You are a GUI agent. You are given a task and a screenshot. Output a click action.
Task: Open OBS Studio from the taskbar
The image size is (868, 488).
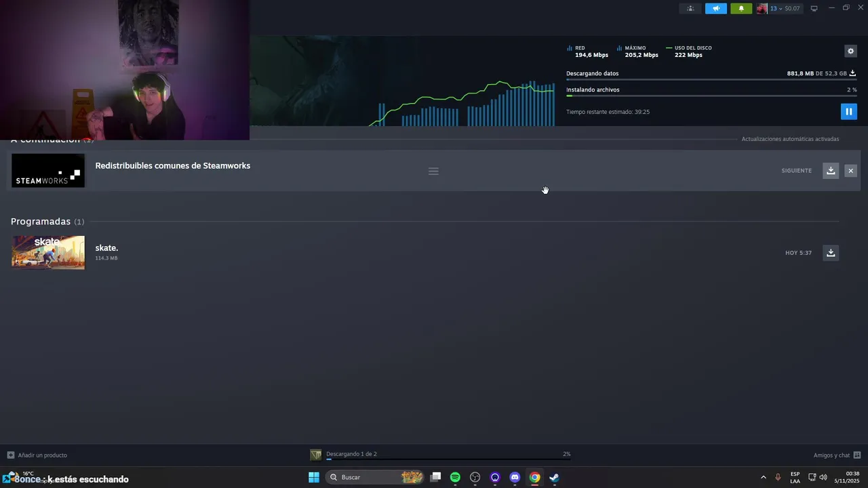tap(475, 477)
